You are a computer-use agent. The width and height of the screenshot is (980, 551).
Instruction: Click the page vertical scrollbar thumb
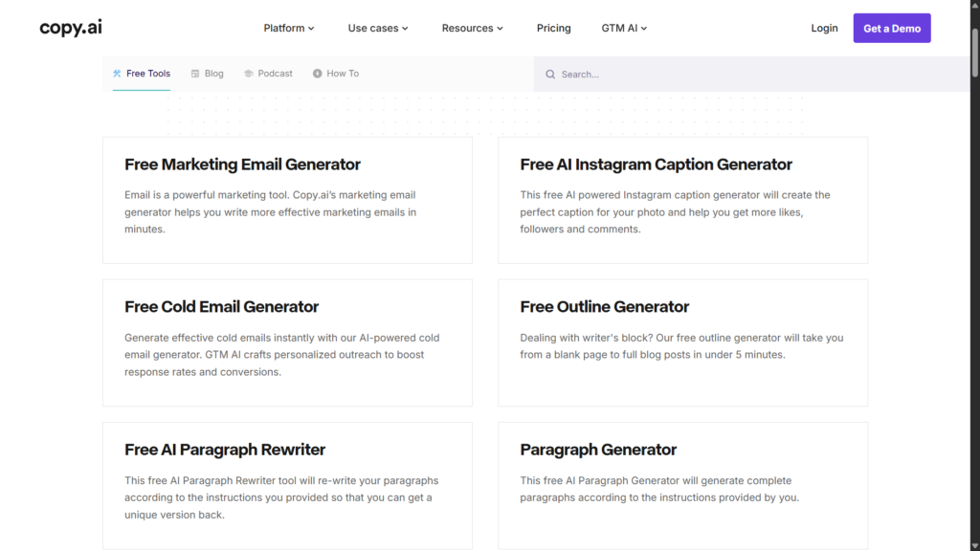click(x=975, y=54)
